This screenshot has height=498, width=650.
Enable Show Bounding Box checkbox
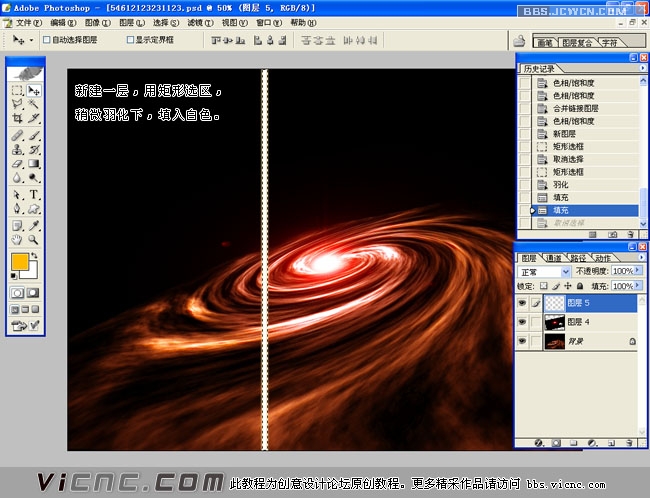pos(130,40)
